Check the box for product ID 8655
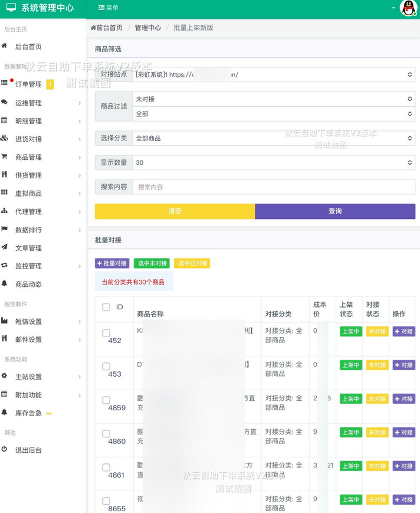The width and height of the screenshot is (420, 513). (x=106, y=501)
